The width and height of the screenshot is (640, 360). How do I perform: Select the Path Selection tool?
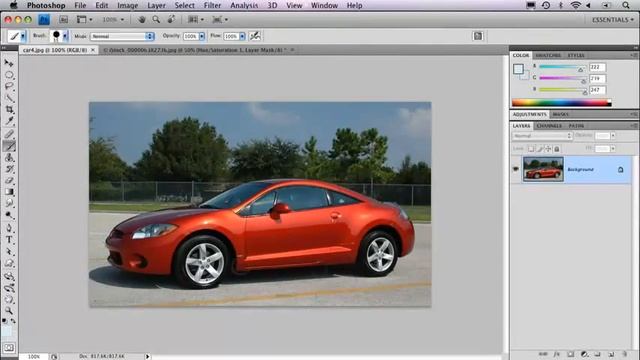pyautogui.click(x=9, y=251)
